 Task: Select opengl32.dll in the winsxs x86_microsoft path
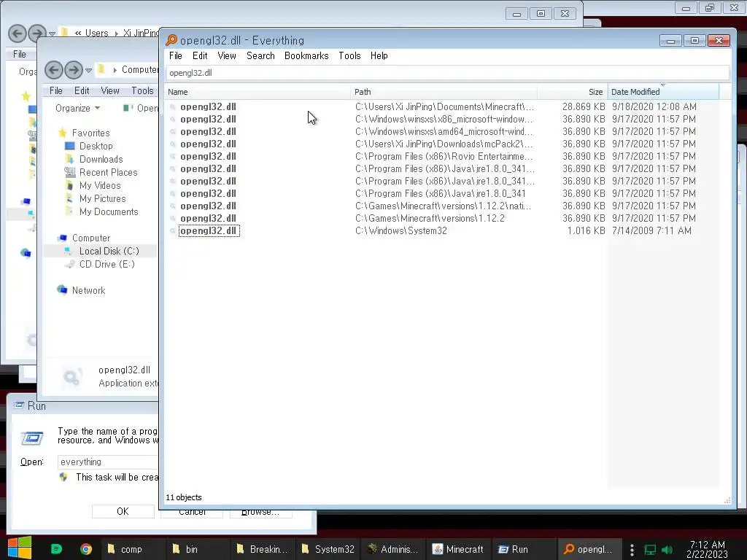tap(208, 119)
